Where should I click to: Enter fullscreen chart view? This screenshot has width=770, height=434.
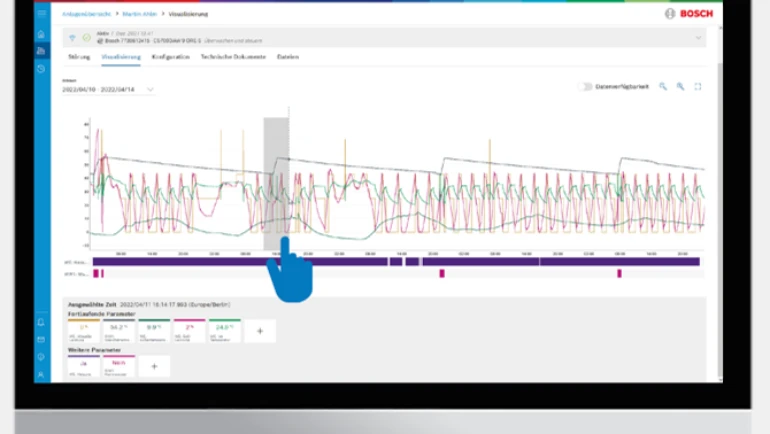(698, 87)
